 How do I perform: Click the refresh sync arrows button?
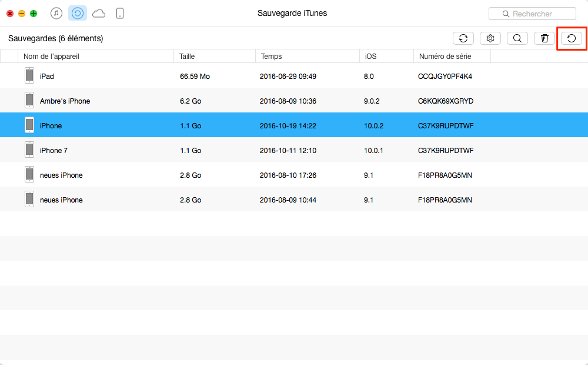463,38
